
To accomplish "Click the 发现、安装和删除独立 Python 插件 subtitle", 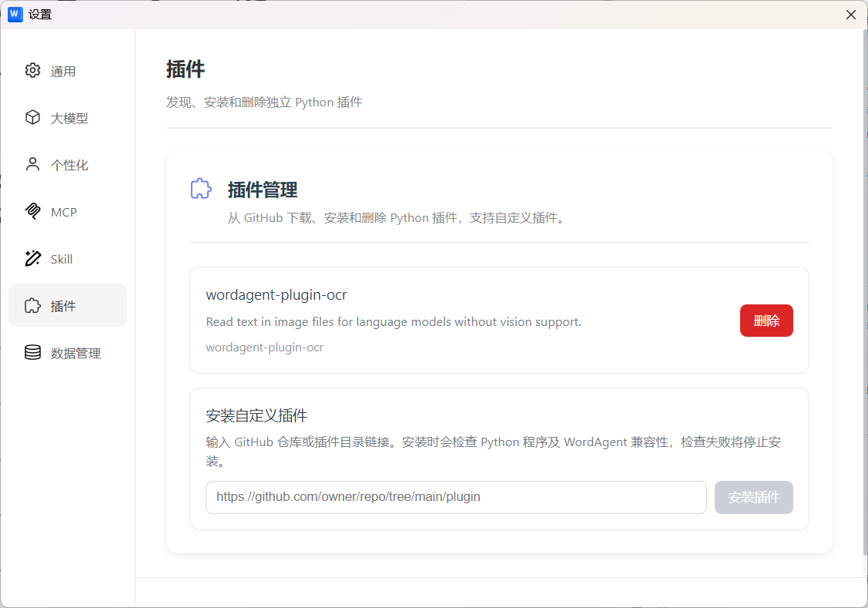I will tap(264, 102).
